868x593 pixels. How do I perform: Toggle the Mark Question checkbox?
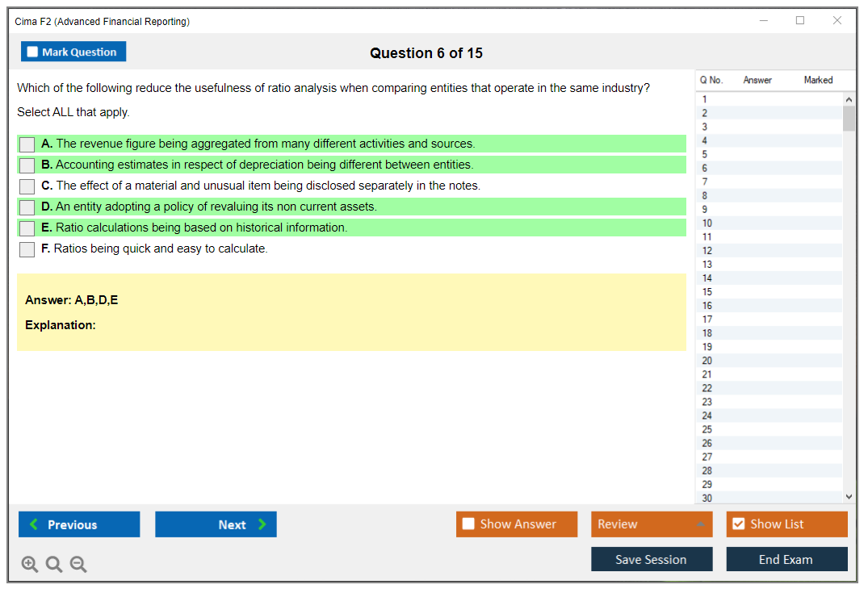(x=33, y=52)
